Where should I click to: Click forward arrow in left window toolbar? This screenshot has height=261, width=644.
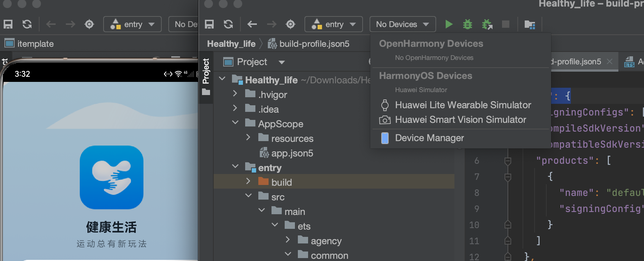(x=70, y=24)
